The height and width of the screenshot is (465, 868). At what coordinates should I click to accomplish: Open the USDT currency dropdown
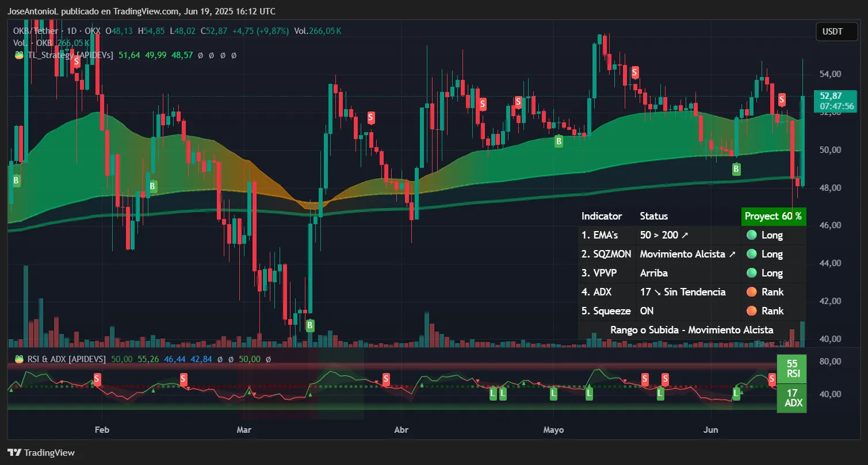pos(836,31)
